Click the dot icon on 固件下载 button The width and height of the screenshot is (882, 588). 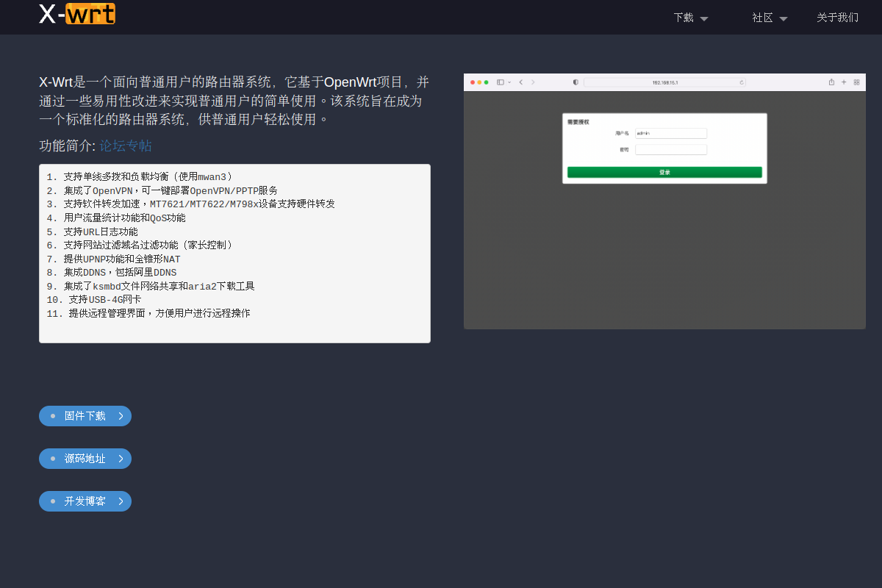click(x=53, y=416)
